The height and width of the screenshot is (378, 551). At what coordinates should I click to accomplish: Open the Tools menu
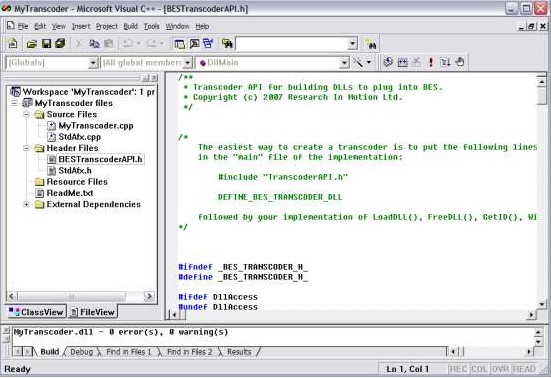coord(151,26)
